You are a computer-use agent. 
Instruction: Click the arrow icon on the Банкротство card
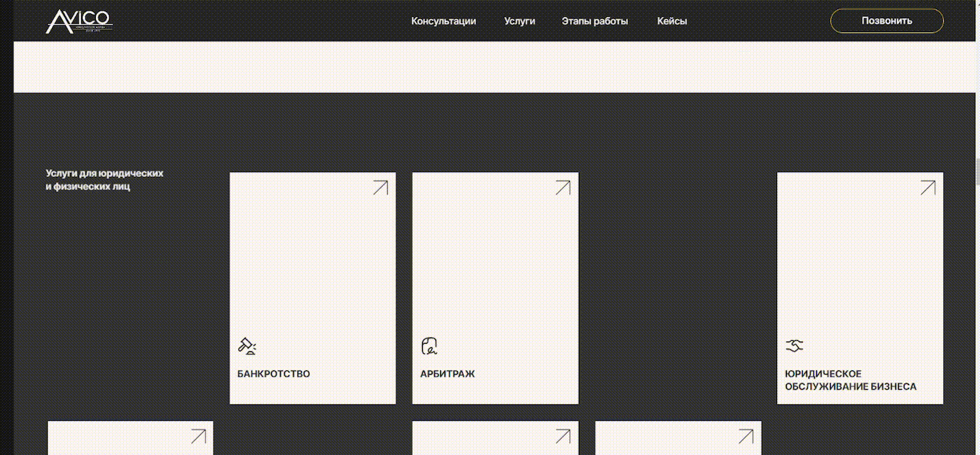[380, 188]
